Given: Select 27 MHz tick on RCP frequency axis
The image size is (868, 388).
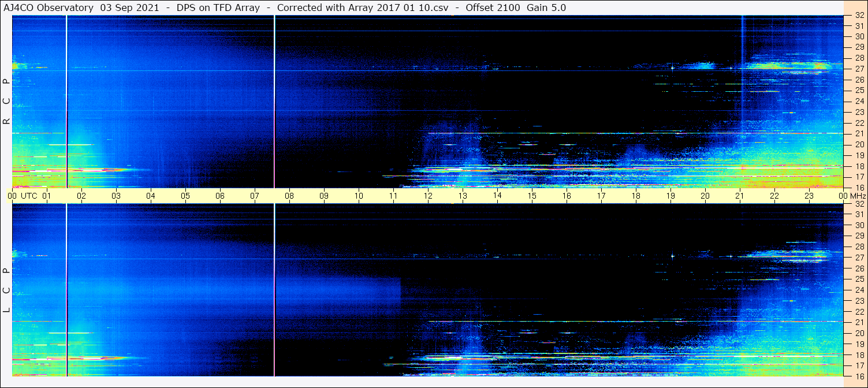Looking at the screenshot, I should [x=859, y=69].
